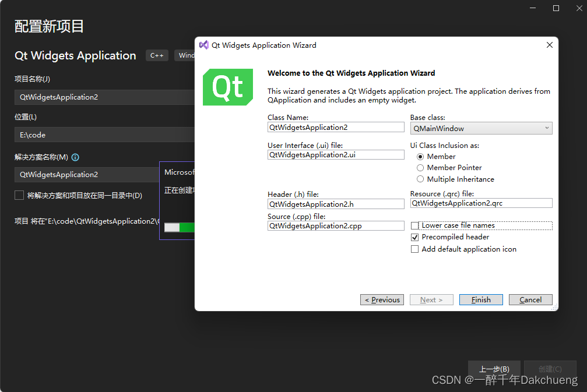The image size is (587, 392).
Task: Edit the Source (.cpp) file field
Action: 336,225
